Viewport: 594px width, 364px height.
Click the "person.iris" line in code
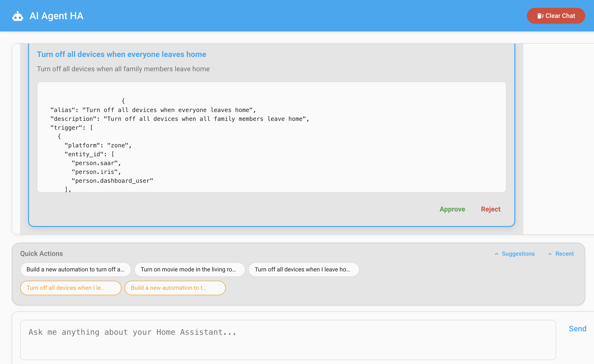pyautogui.click(x=96, y=172)
